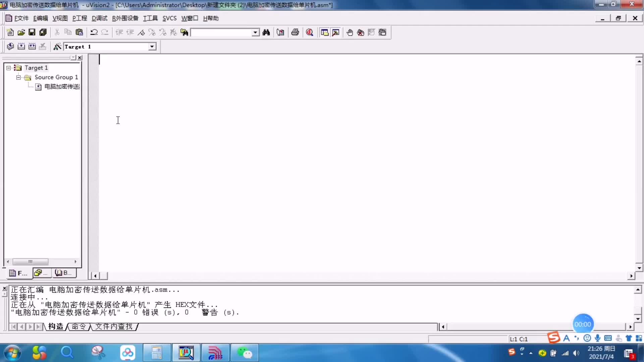Image resolution: width=644 pixels, height=362 pixels.
Task: Click the volume icon in system tray
Action: coord(576,353)
